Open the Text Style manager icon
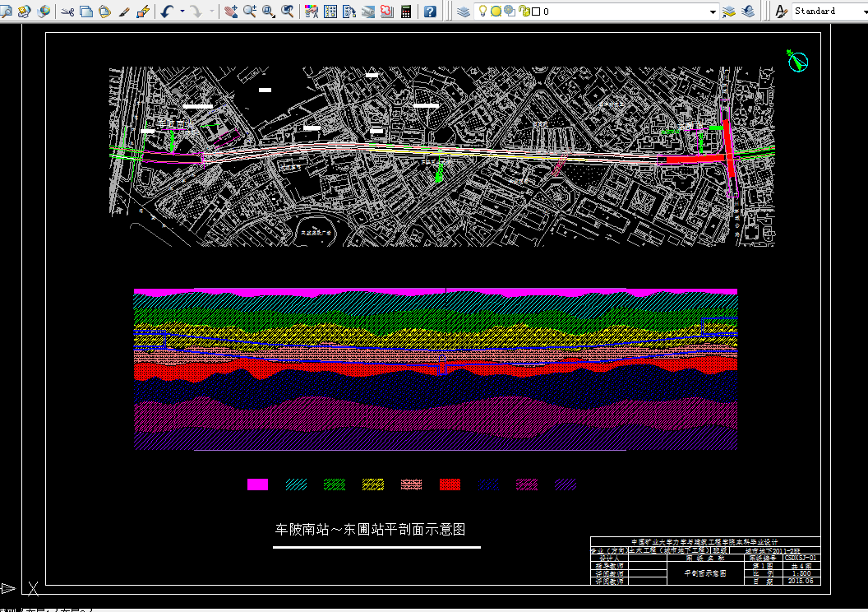 point(781,11)
